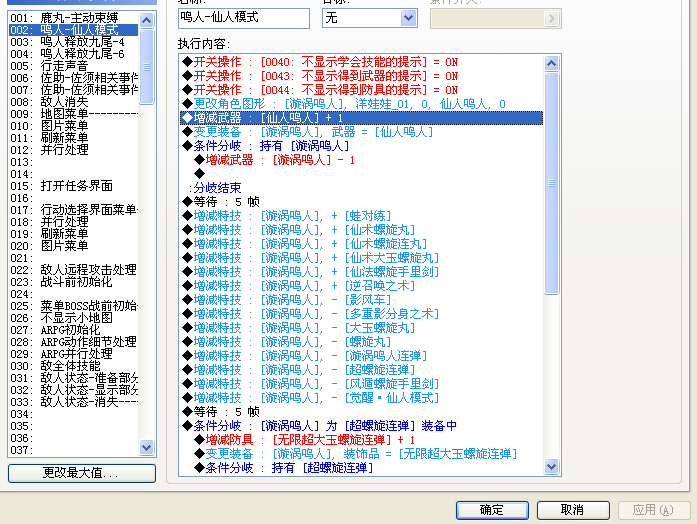Select command 变更装备 武器 = [仙人鸣人]
697x524 pixels.
pyautogui.click(x=361, y=132)
